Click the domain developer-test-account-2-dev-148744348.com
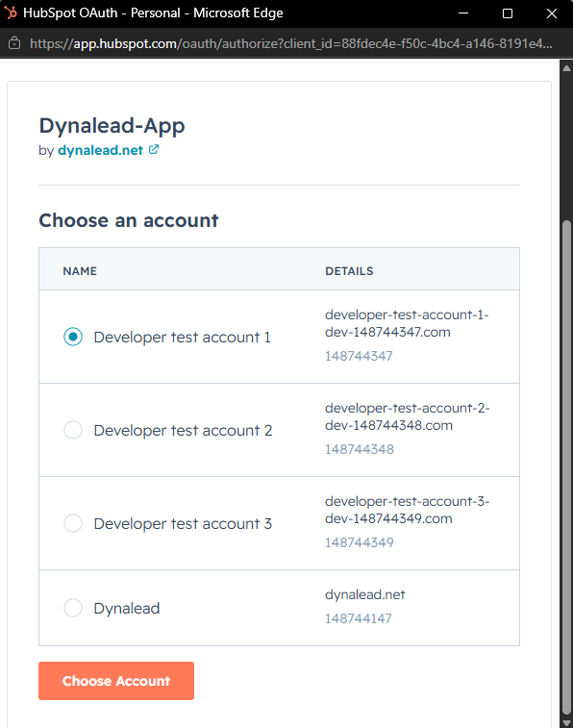 tap(408, 416)
